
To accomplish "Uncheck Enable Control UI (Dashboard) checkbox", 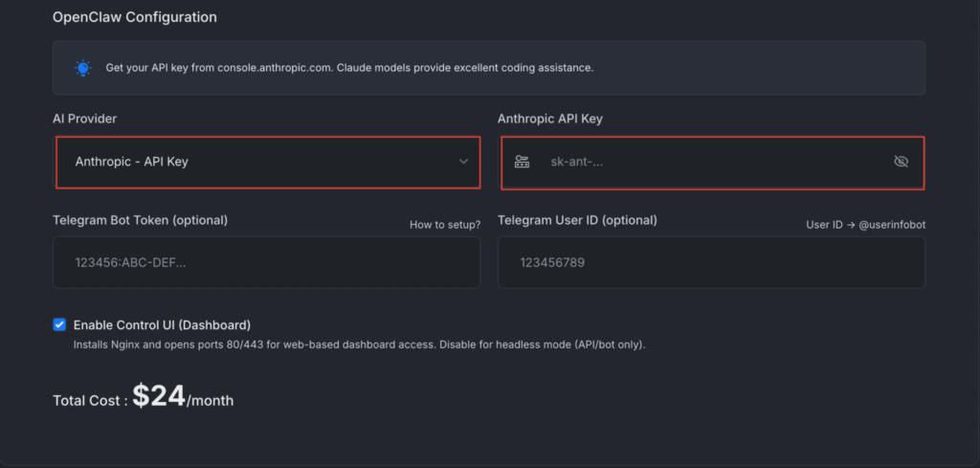I will 59,324.
